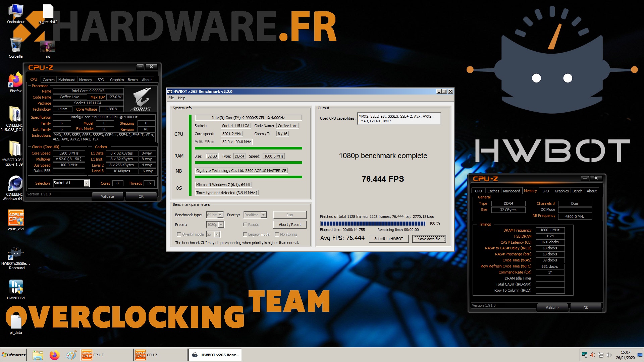Click the CAS# Latency 16.0 clocks value
644x362 pixels.
[550, 242]
